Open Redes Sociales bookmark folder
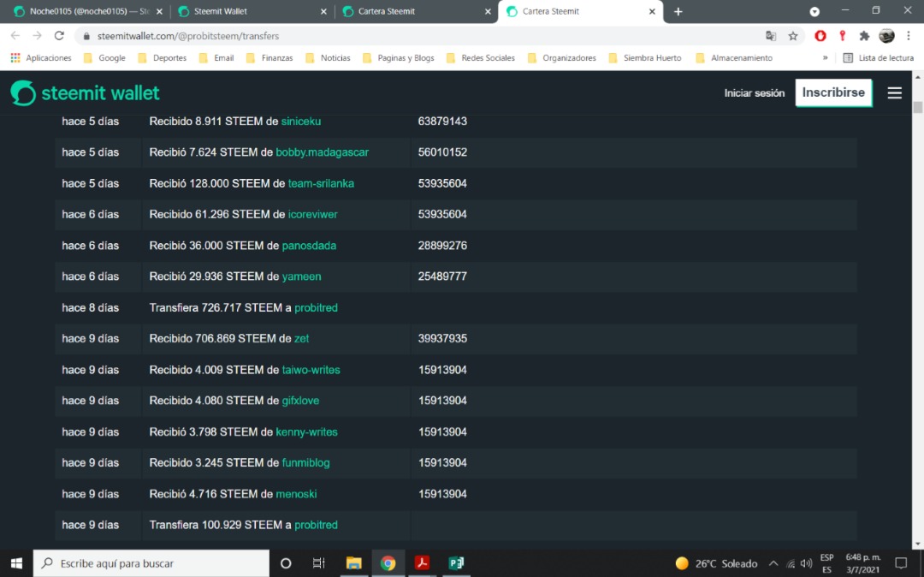Viewport: 924px width, 577px height. 480,57
